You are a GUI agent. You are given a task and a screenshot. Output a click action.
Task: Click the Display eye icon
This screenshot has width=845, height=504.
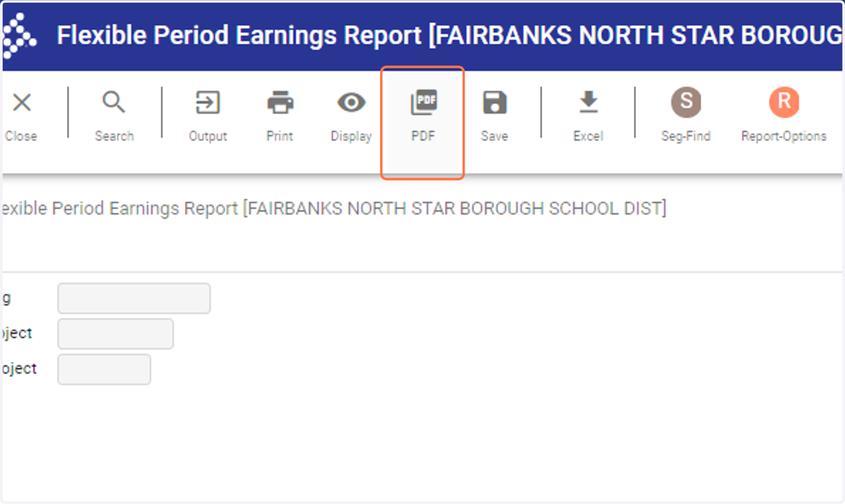pos(351,103)
